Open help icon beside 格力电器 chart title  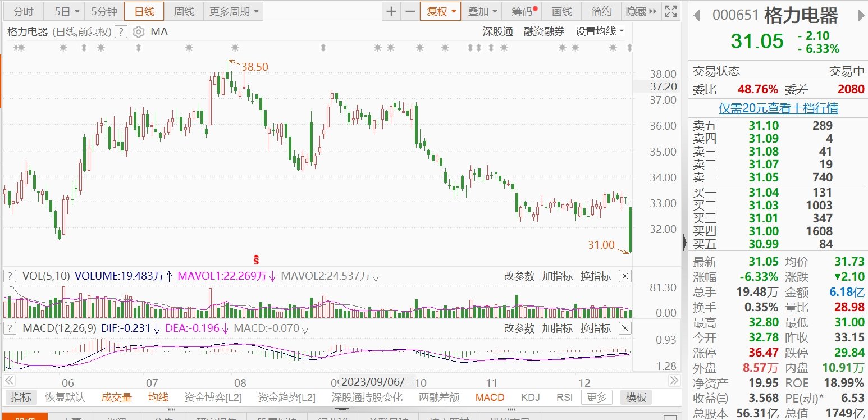pos(121,32)
